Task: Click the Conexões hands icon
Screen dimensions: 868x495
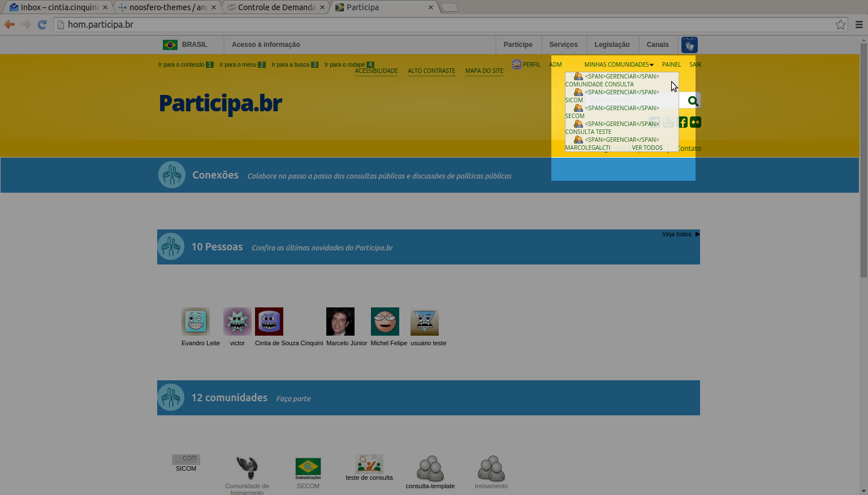Action: 172,175
